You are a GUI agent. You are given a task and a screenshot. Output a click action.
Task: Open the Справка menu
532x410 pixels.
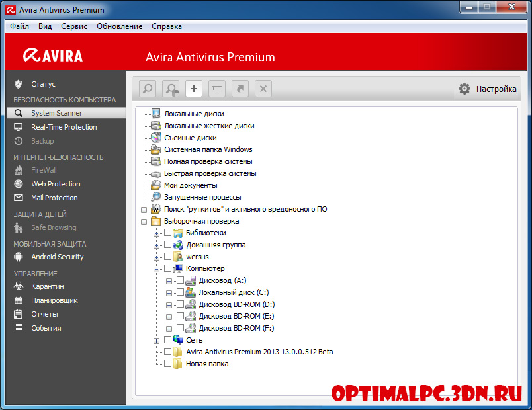pos(167,26)
